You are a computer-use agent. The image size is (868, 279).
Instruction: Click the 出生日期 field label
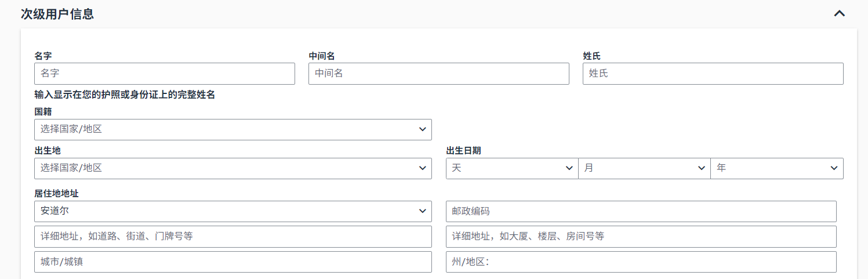click(x=463, y=151)
